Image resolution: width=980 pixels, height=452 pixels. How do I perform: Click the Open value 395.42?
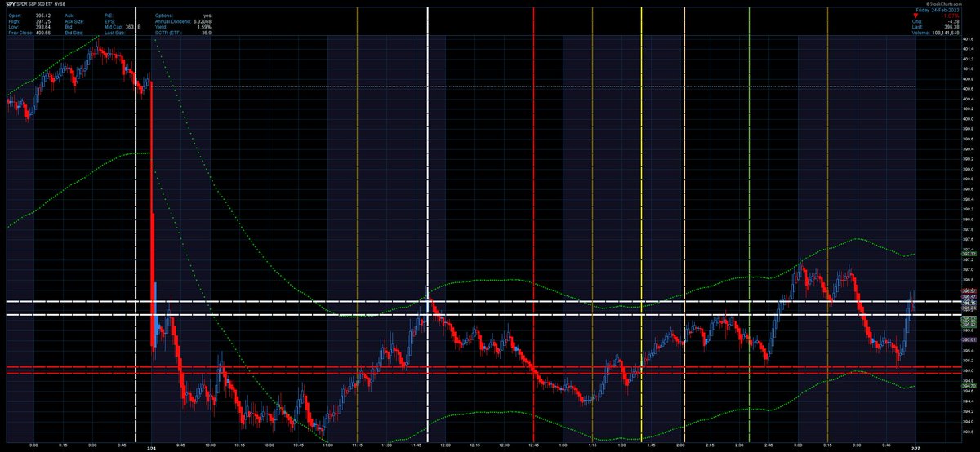coord(42,16)
